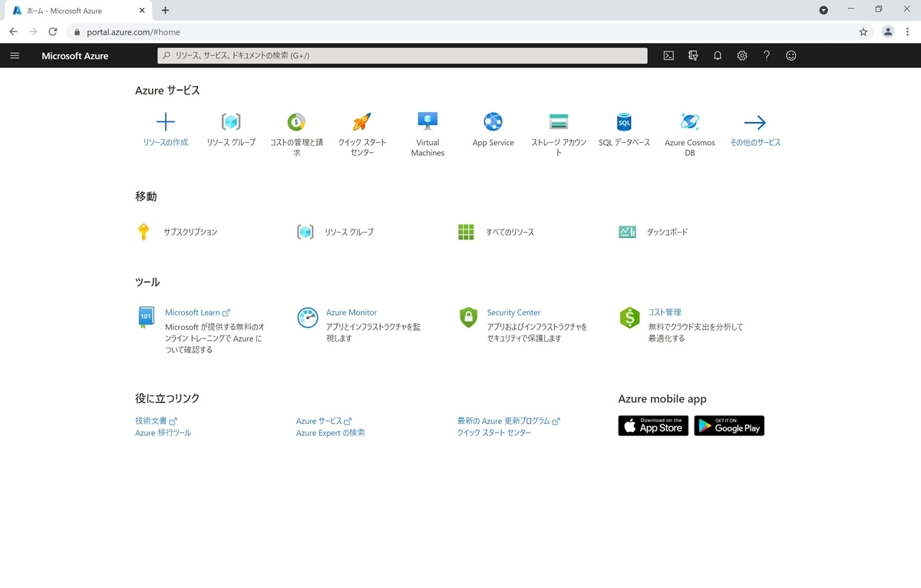The image size is (921, 588).
Task: Click リソースの作成 plus icon
Action: pos(165,122)
